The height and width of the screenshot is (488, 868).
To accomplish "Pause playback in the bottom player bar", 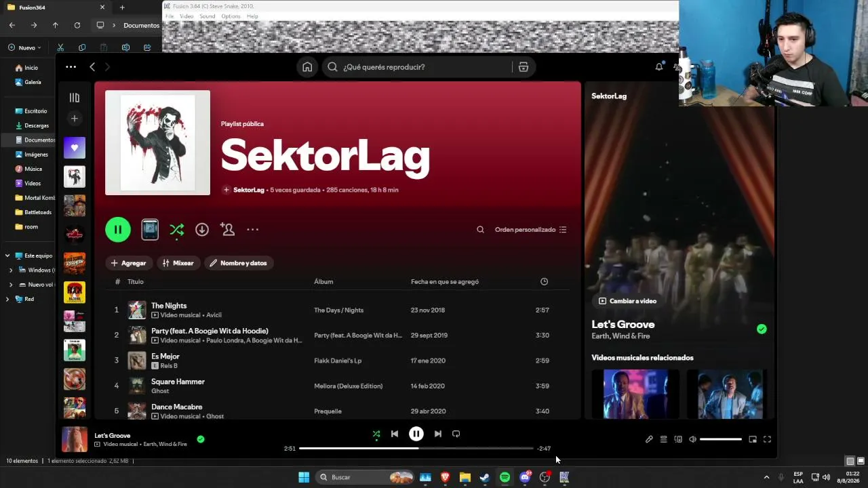I will coord(416,434).
